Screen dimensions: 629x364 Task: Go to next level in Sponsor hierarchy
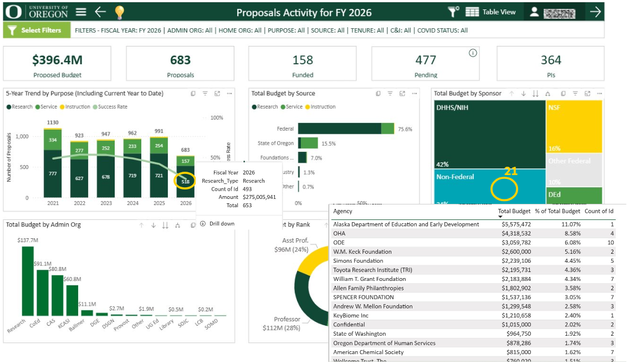point(535,94)
